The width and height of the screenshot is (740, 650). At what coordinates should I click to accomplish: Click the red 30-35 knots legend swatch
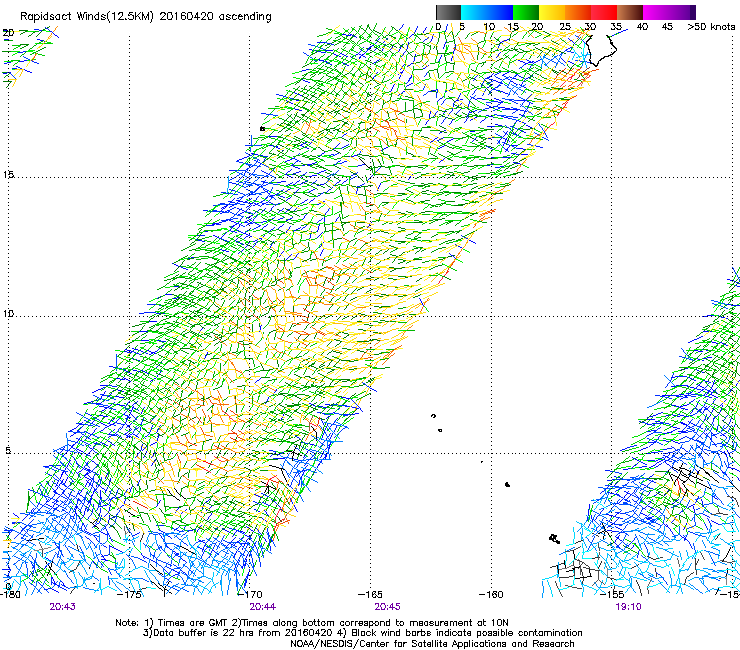pyautogui.click(x=604, y=12)
